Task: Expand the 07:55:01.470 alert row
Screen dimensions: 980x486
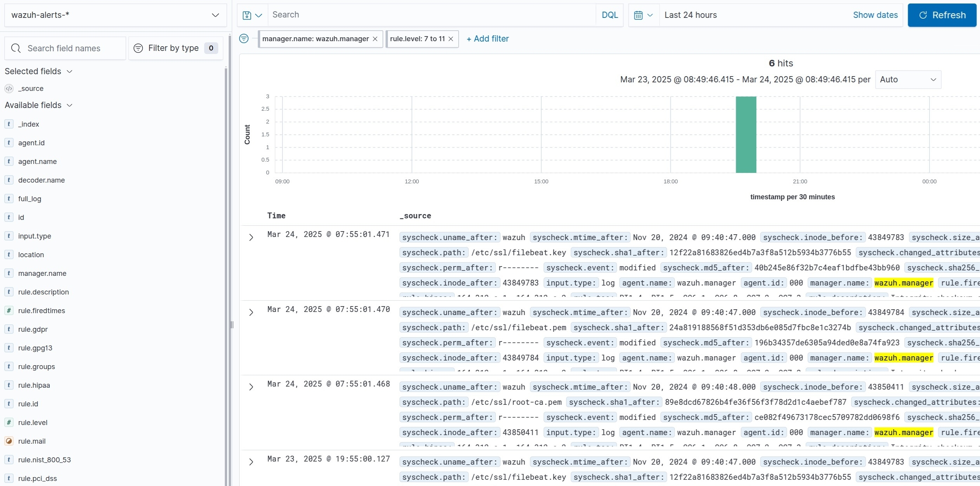Action: pyautogui.click(x=251, y=312)
